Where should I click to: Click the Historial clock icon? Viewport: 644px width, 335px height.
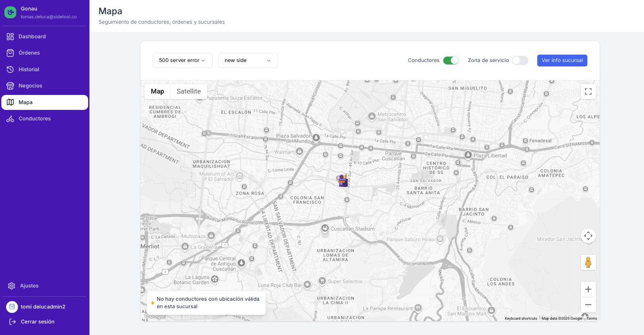click(x=10, y=69)
